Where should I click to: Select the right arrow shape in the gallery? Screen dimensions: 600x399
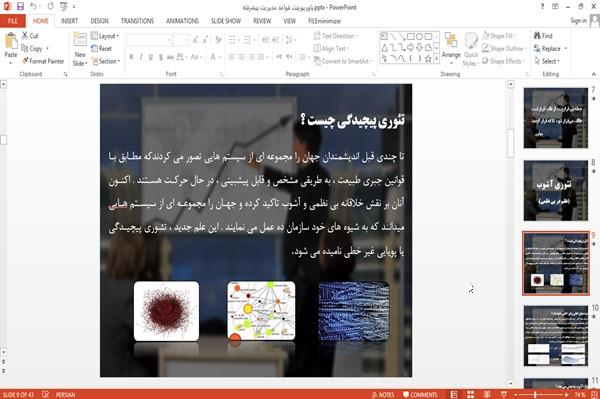(411, 47)
